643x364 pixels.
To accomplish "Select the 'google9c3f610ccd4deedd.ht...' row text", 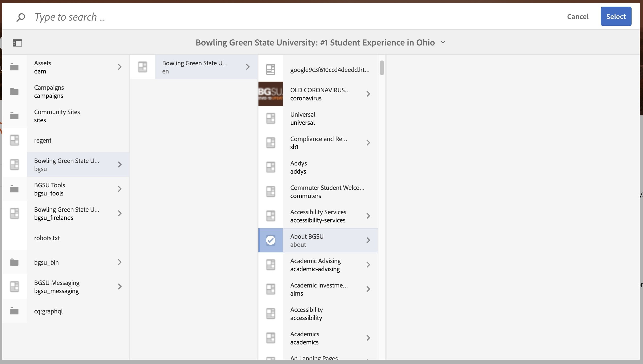I will click(330, 70).
